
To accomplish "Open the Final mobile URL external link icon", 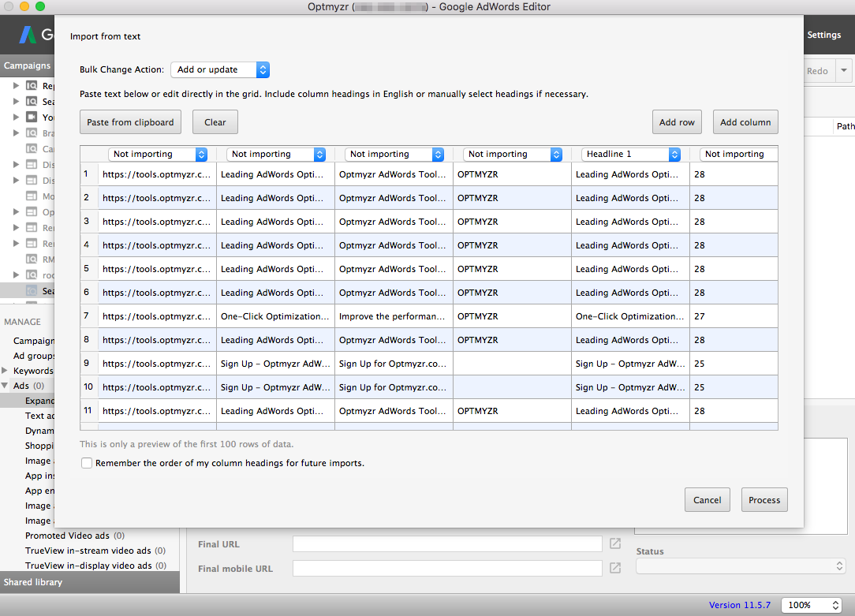I will point(615,568).
